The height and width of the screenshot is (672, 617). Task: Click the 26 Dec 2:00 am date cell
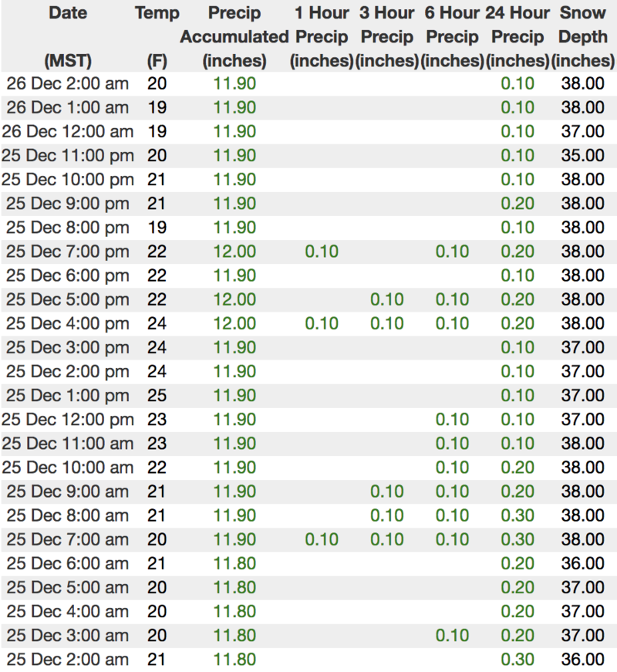[x=67, y=83]
